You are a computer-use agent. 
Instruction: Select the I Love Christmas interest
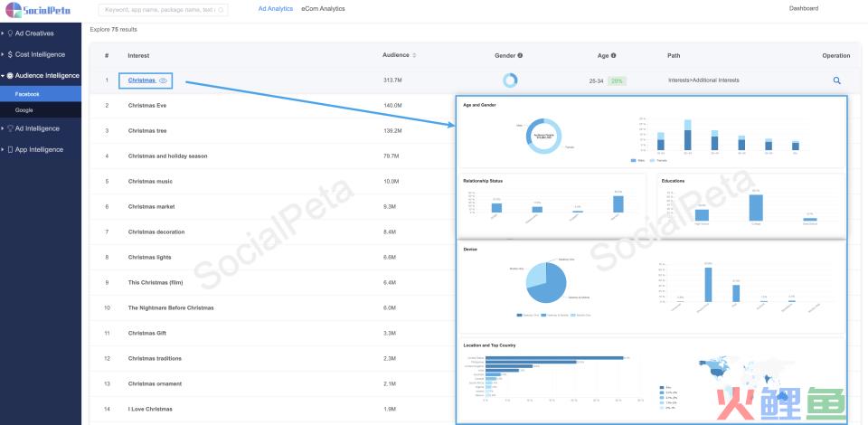tap(150, 409)
